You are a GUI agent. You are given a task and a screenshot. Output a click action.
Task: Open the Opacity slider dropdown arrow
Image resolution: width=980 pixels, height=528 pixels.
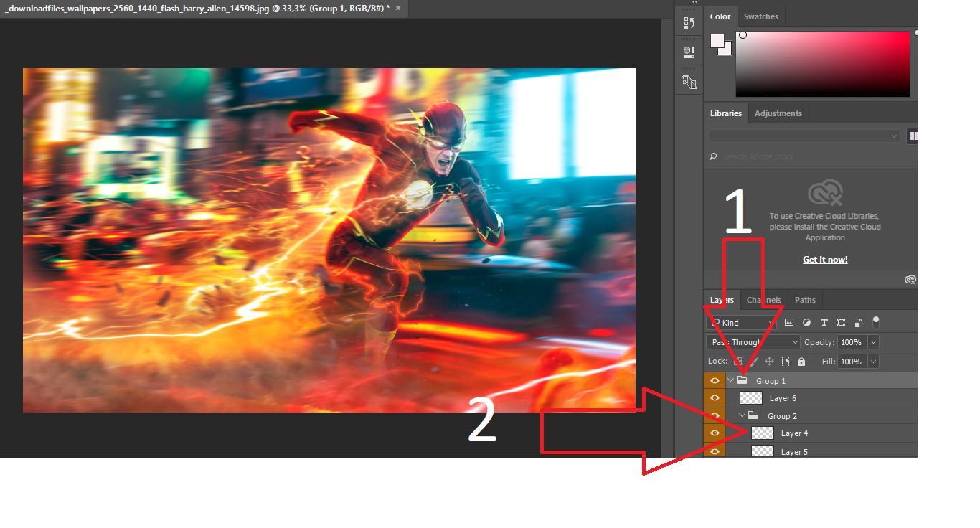873,342
